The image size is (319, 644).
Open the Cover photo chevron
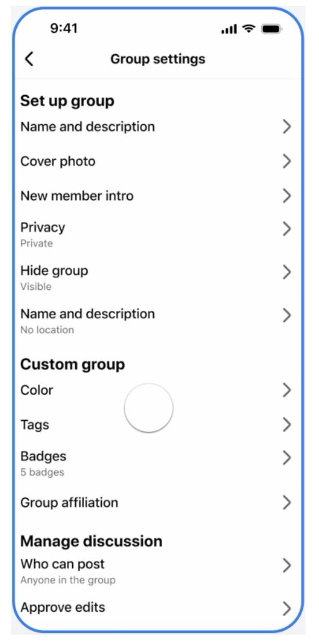click(x=286, y=161)
